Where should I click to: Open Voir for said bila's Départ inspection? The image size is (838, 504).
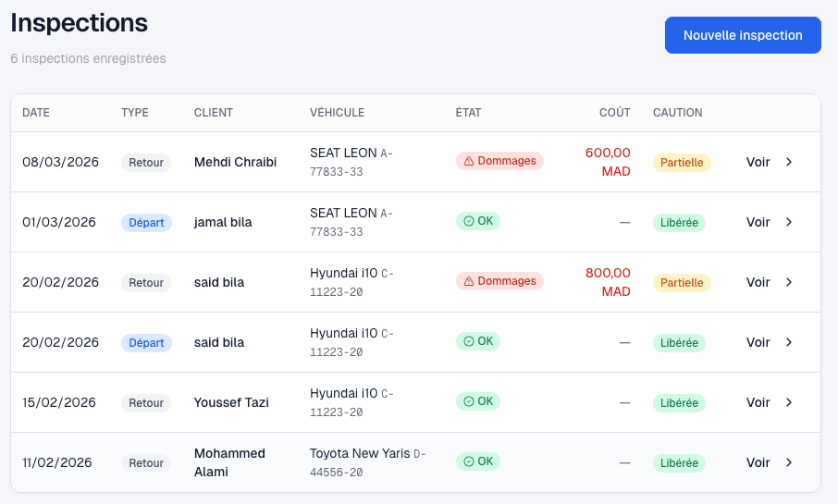[x=758, y=342]
